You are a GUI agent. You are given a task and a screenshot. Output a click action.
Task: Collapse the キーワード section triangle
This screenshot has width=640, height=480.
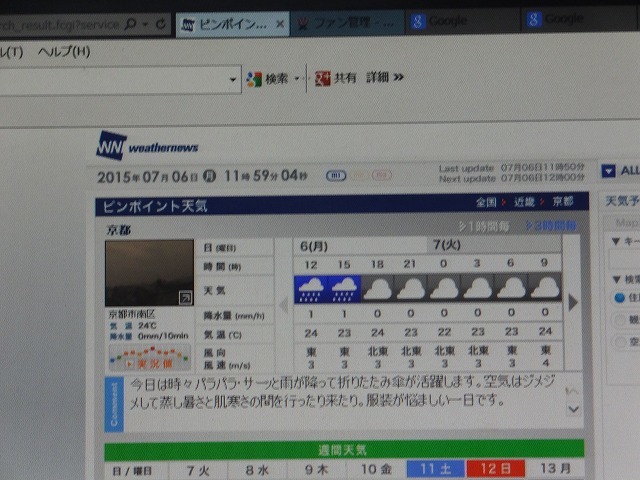pos(616,242)
